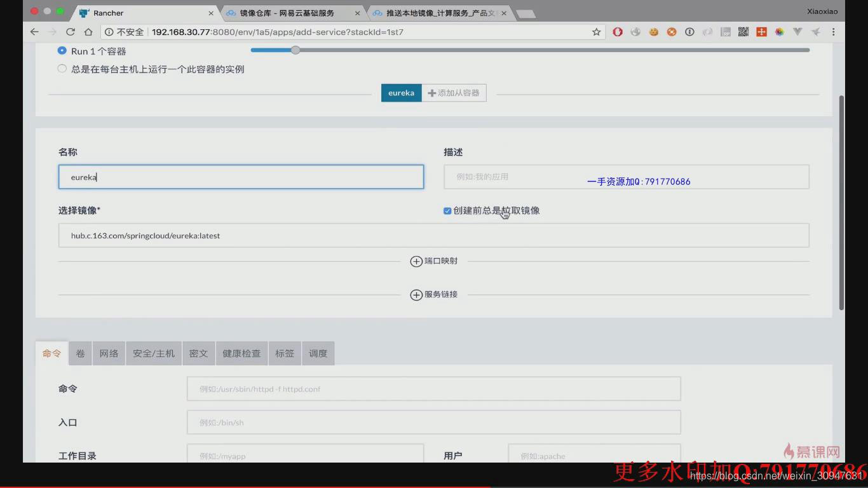Open the cookie extension icon
This screenshot has width=868, height=488.
tap(653, 32)
